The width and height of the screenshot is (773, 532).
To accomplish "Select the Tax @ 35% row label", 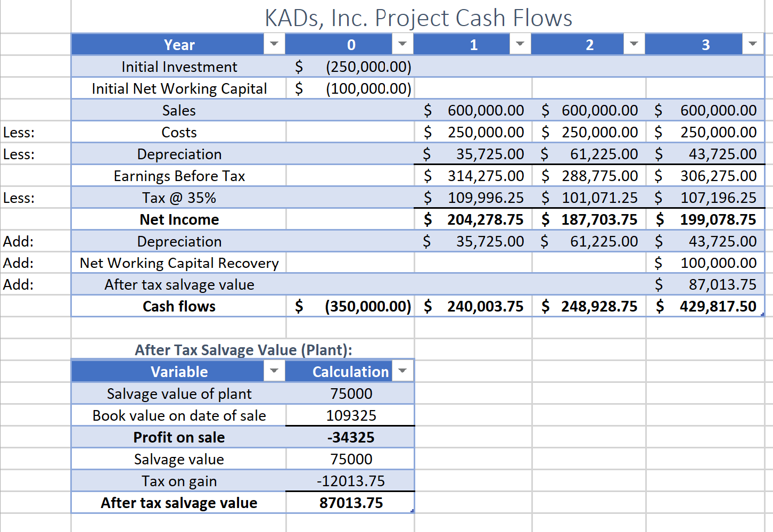I will (x=179, y=197).
